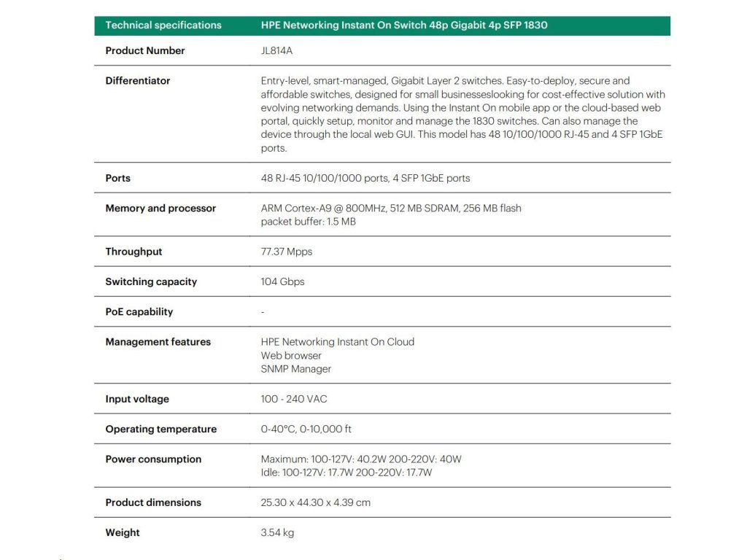The width and height of the screenshot is (747, 560).
Task: Select the 3.54 kg weight value
Action: (277, 532)
